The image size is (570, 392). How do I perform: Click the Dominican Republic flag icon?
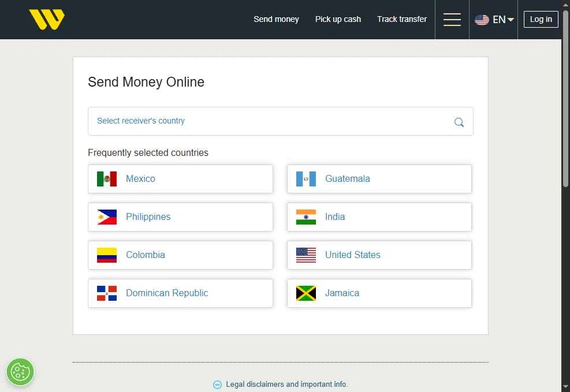coord(107,293)
